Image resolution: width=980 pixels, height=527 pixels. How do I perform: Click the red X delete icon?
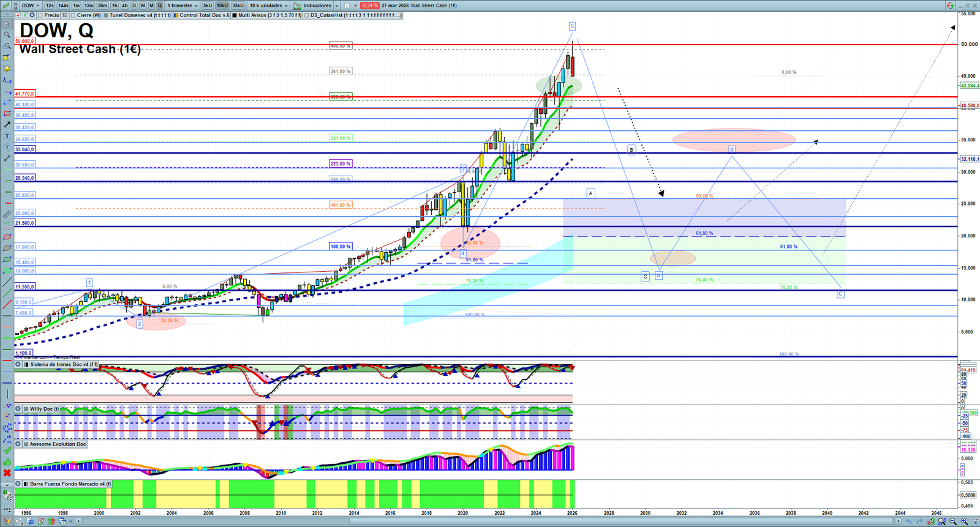7,473
